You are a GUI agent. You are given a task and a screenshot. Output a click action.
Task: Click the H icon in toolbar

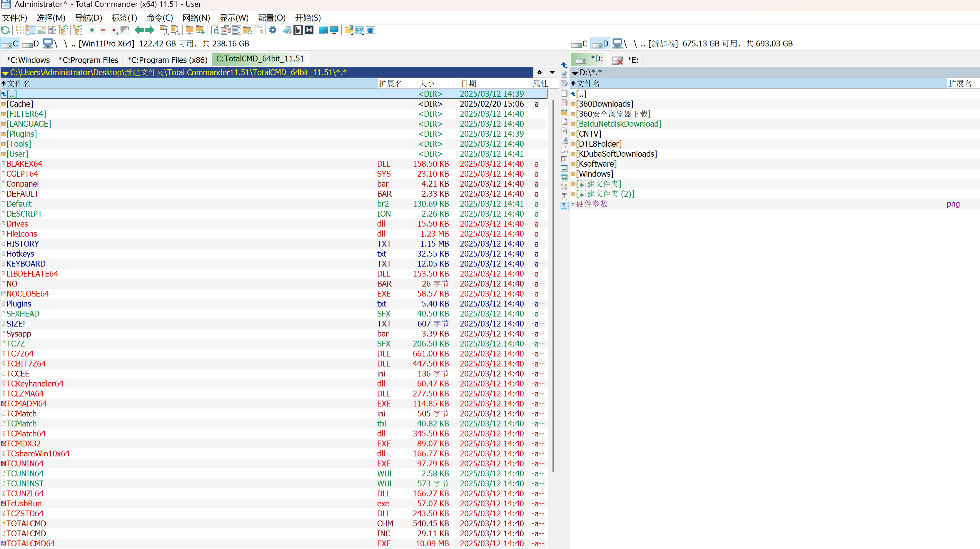coord(309,30)
